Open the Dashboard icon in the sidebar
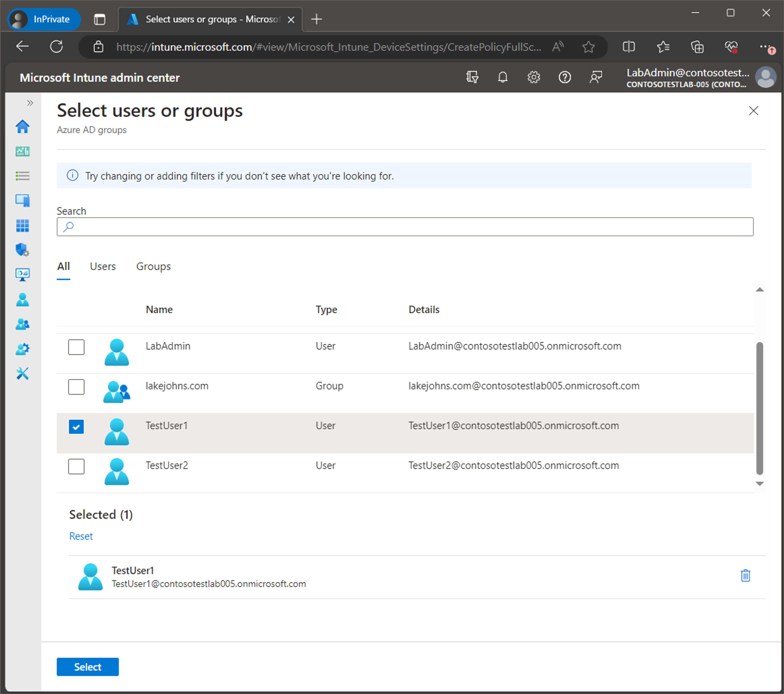This screenshot has width=784, height=694. pos(22,151)
